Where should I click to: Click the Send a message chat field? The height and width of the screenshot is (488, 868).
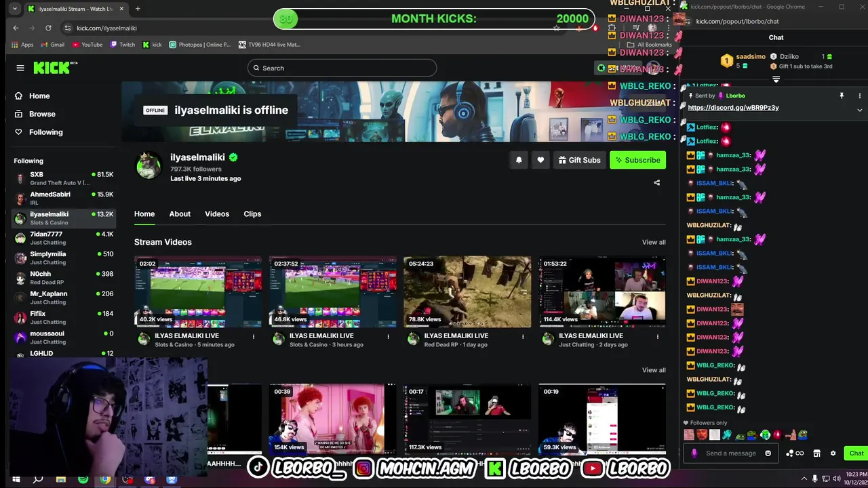pos(730,453)
